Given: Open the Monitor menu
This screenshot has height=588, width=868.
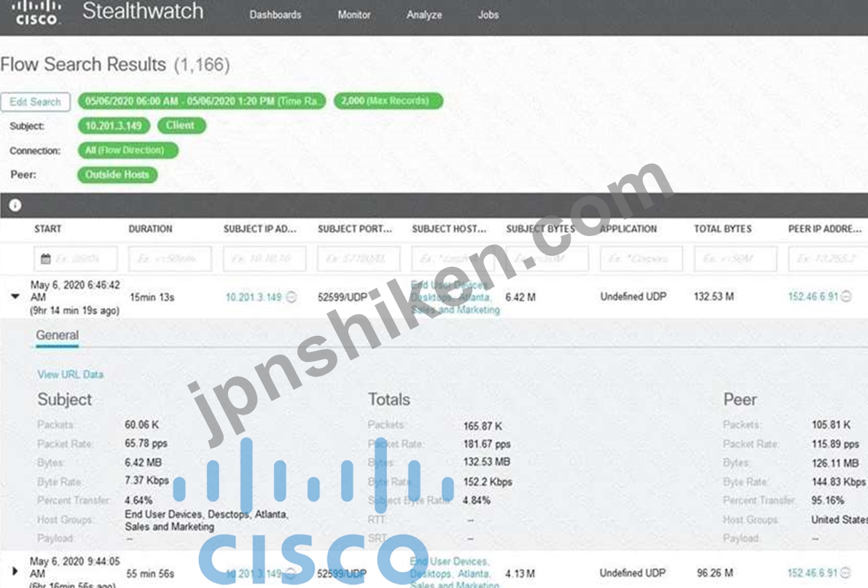Looking at the screenshot, I should tap(354, 15).
